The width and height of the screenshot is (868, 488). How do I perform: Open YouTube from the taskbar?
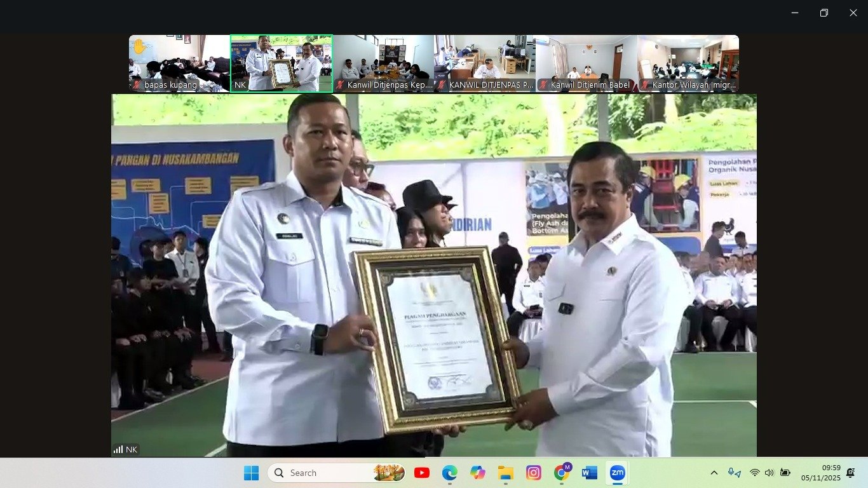click(x=422, y=473)
